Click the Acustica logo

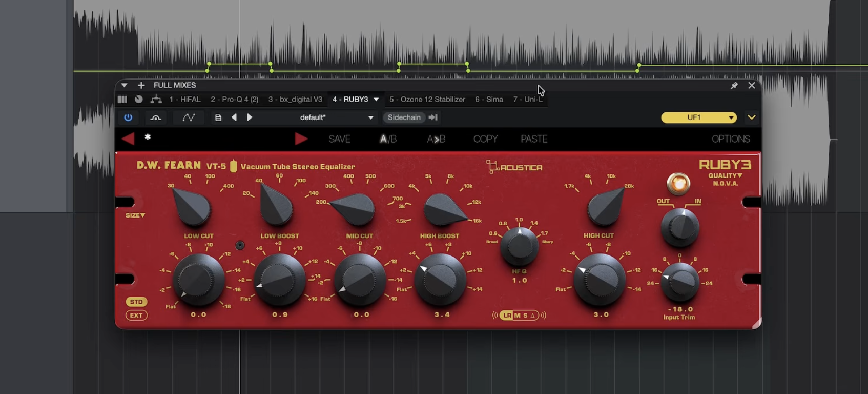(514, 167)
